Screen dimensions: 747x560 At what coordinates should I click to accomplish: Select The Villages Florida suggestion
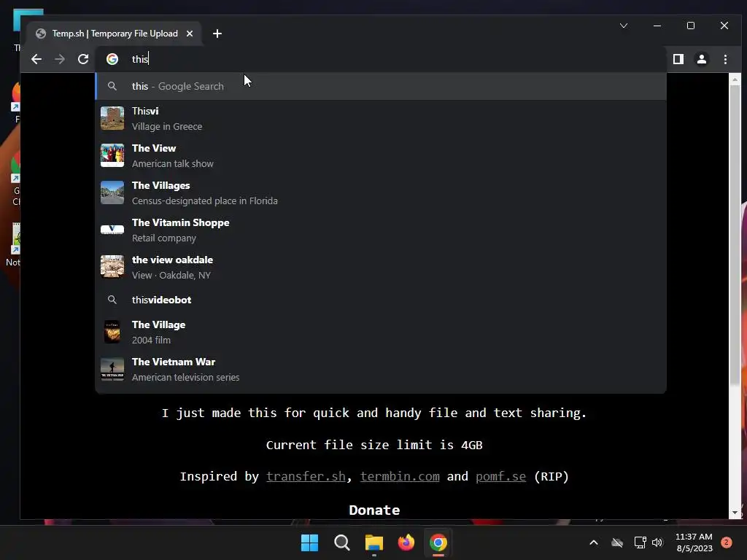pos(381,192)
